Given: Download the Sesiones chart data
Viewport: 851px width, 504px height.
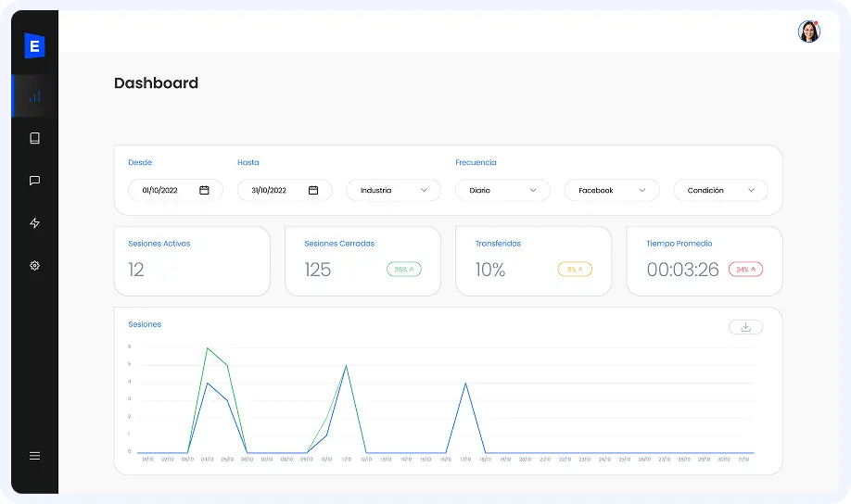Looking at the screenshot, I should click(745, 327).
